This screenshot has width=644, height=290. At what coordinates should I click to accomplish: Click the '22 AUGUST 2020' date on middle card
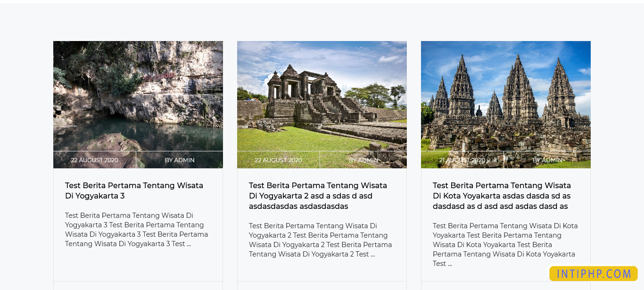pos(278,160)
